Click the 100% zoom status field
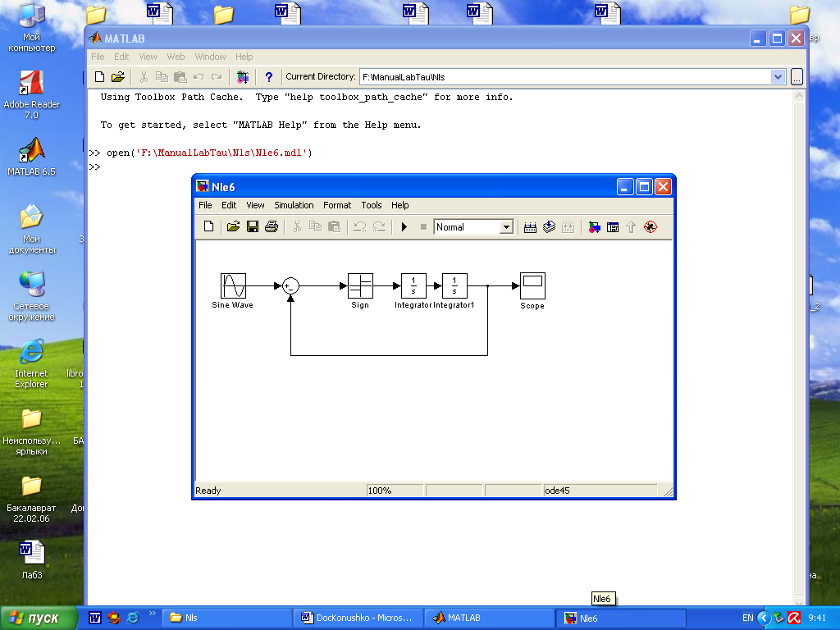Image resolution: width=840 pixels, height=630 pixels. click(395, 491)
